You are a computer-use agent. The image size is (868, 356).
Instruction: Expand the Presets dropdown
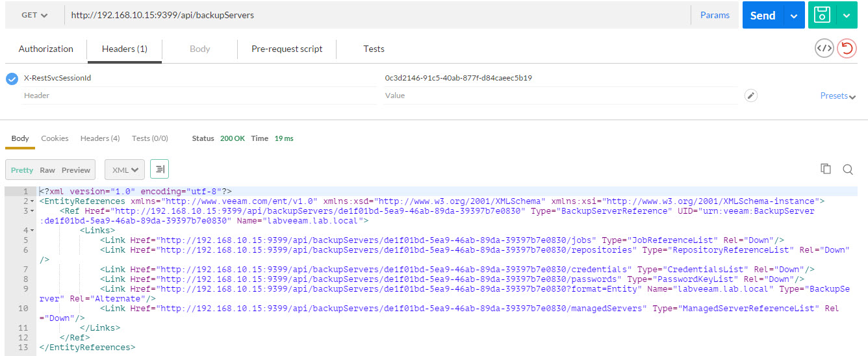pyautogui.click(x=837, y=95)
